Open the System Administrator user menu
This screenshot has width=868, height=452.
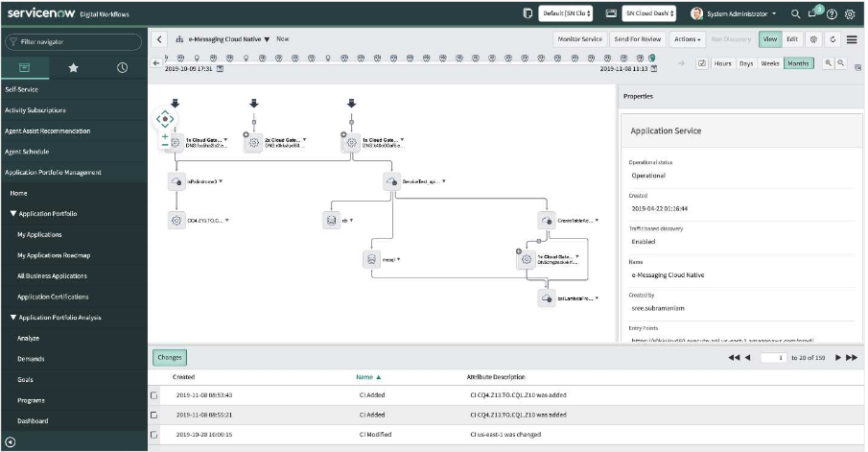click(x=733, y=14)
